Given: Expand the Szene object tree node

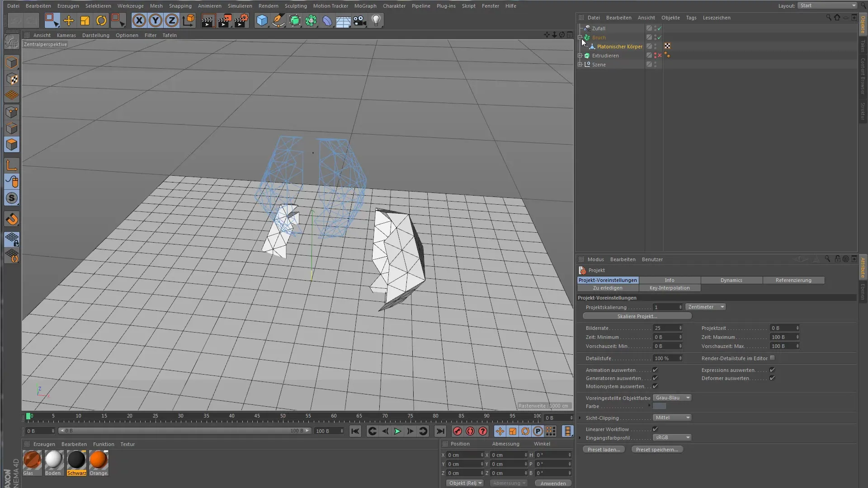Looking at the screenshot, I should click(x=580, y=65).
